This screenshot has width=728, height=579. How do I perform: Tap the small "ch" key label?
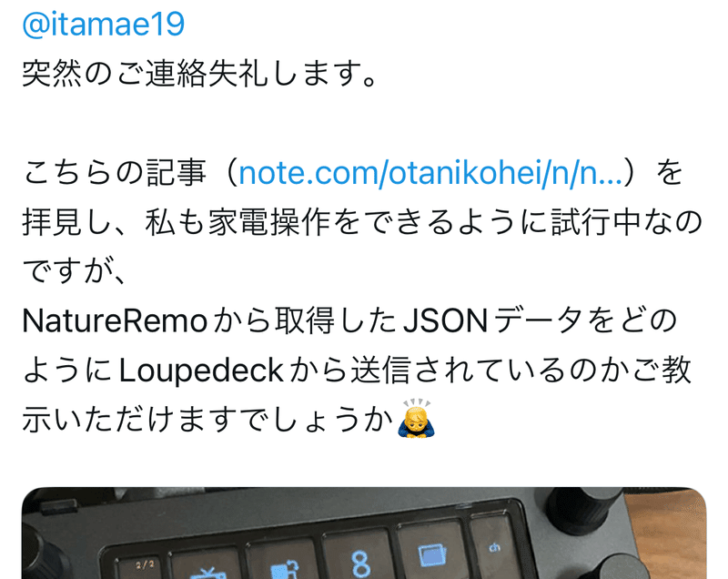[x=494, y=548]
